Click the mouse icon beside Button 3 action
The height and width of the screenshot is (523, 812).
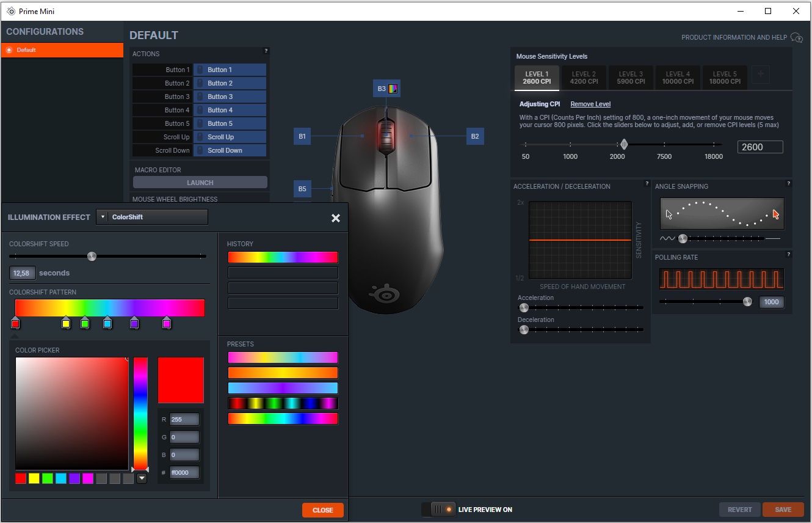pyautogui.click(x=200, y=97)
